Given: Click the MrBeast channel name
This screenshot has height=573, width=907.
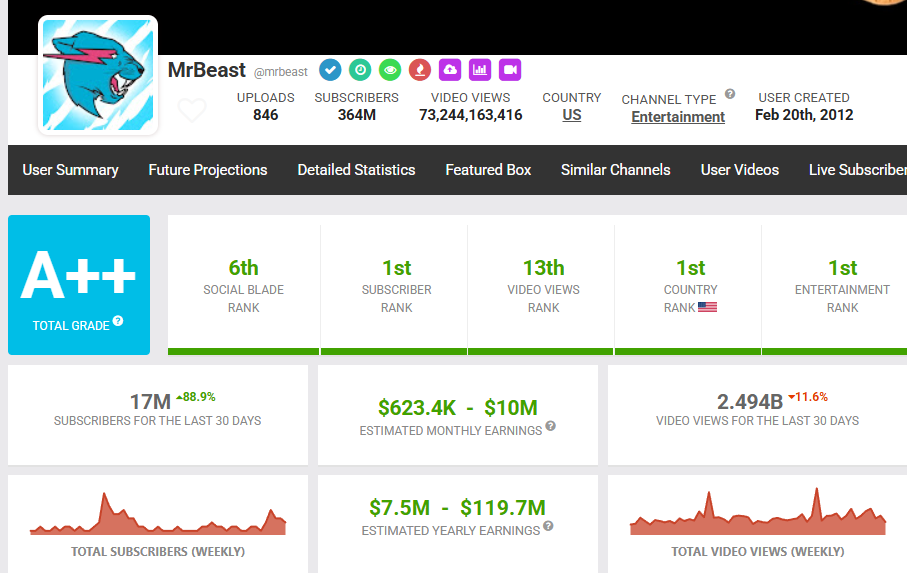Looking at the screenshot, I should pos(207,70).
